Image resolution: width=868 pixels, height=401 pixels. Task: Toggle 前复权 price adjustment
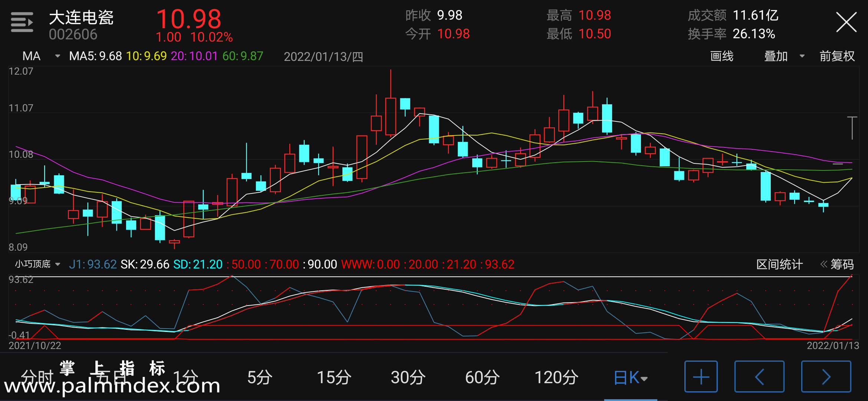[837, 56]
